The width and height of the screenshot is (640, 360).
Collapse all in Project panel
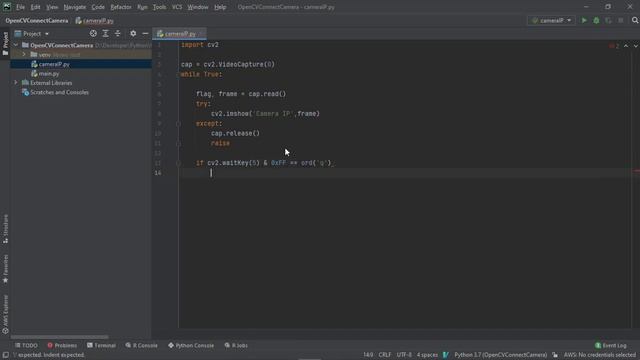[118, 33]
